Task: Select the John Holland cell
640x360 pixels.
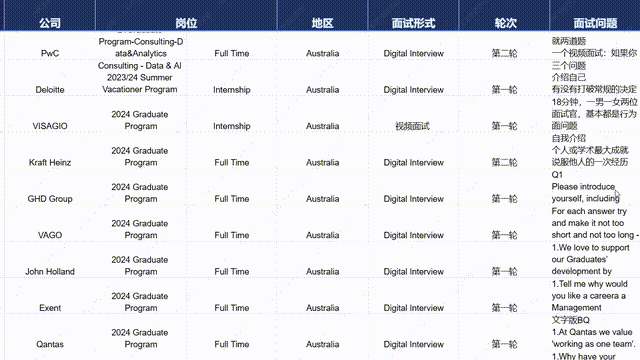Action: click(x=50, y=271)
